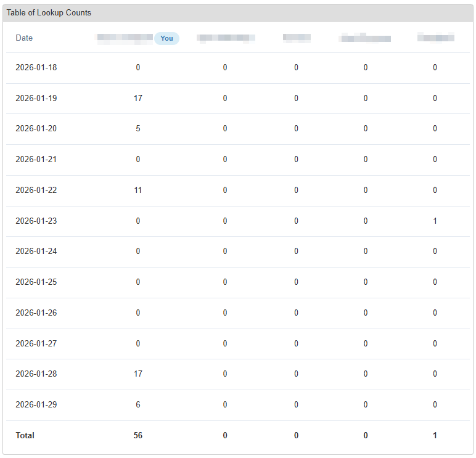Click the value 5 in 2026-01-20 row
476x458 pixels.
[x=138, y=129]
